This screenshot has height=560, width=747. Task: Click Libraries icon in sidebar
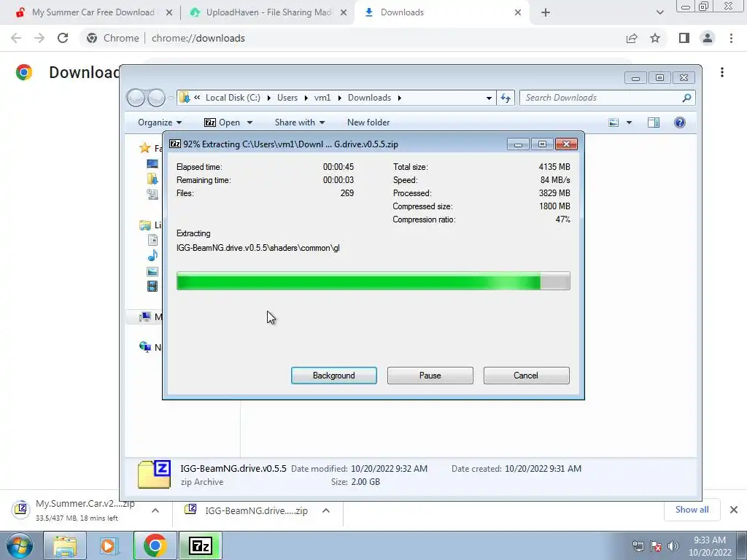pos(145,225)
